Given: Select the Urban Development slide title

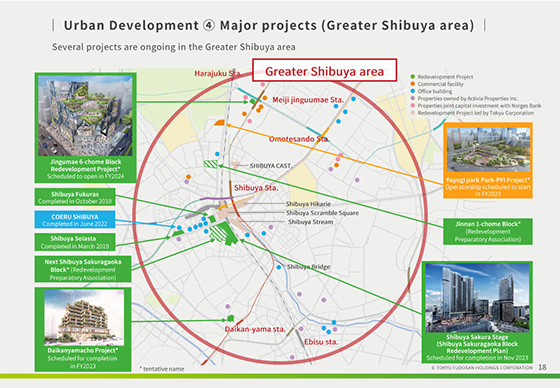Looking at the screenshot, I should click(x=269, y=25).
